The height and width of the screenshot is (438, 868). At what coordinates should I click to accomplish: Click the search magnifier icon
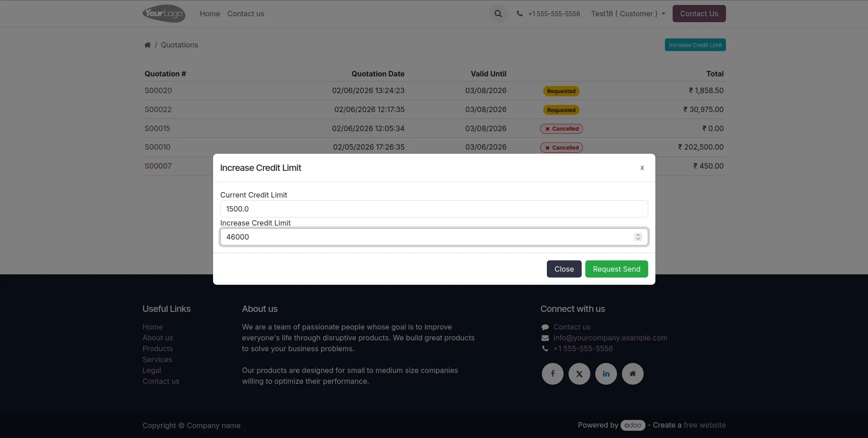click(x=498, y=14)
